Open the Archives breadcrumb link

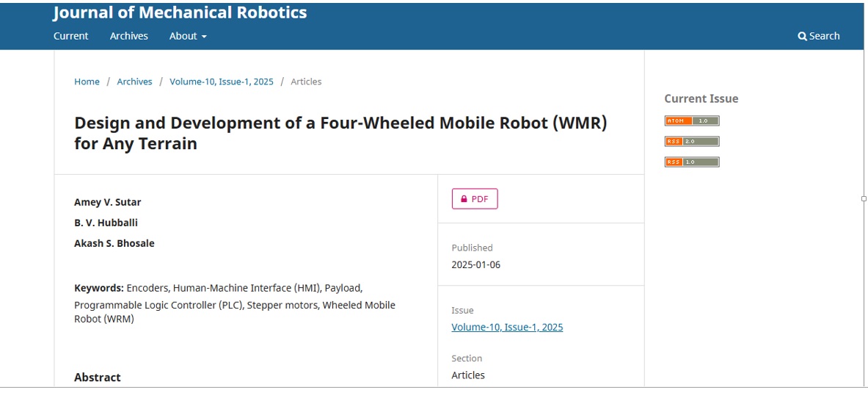[134, 82]
